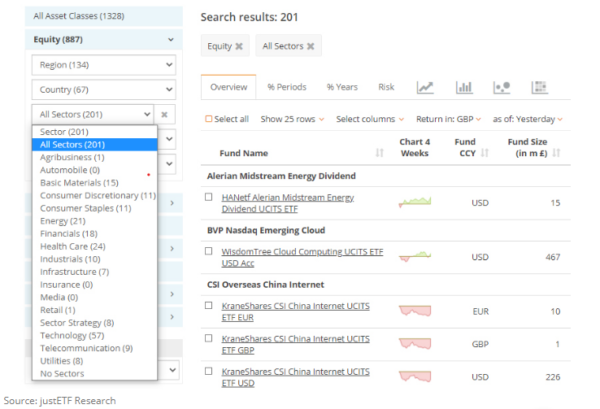Switch to the Overview tab
This screenshot has width=600, height=409.
(x=228, y=87)
